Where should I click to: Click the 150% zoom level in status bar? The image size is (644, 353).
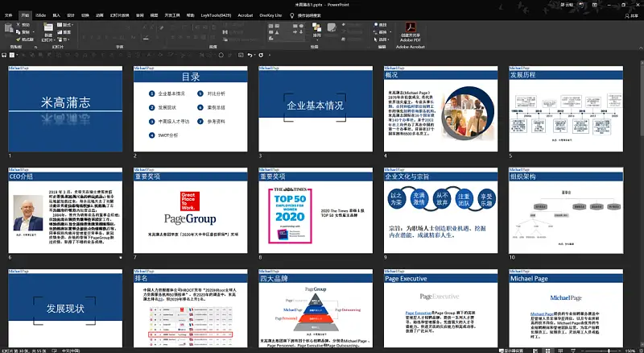tap(630, 351)
